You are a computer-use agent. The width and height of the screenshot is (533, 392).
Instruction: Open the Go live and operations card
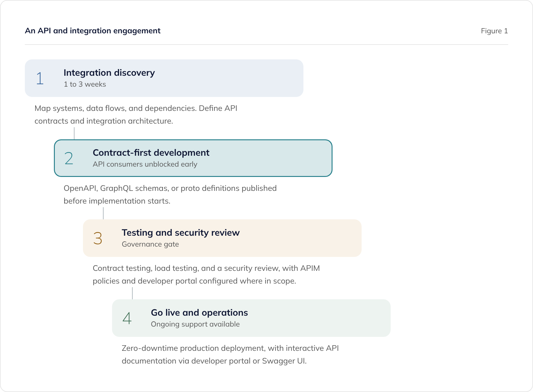point(251,318)
